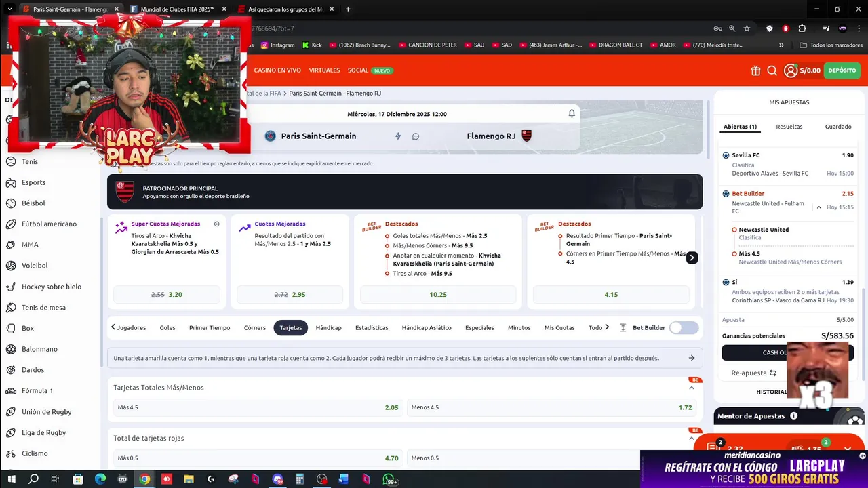Open the Windows Start menu
868x488 pixels.
(x=12, y=479)
